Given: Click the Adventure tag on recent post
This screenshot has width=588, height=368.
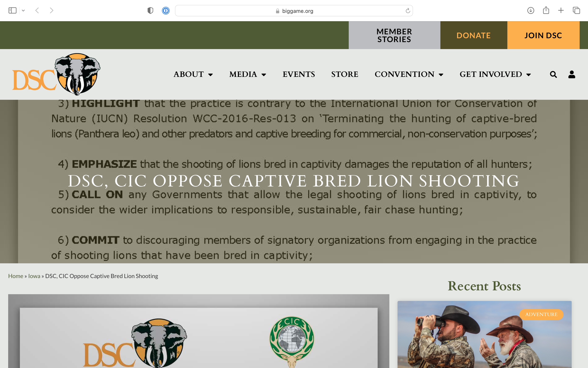Looking at the screenshot, I should tap(541, 314).
